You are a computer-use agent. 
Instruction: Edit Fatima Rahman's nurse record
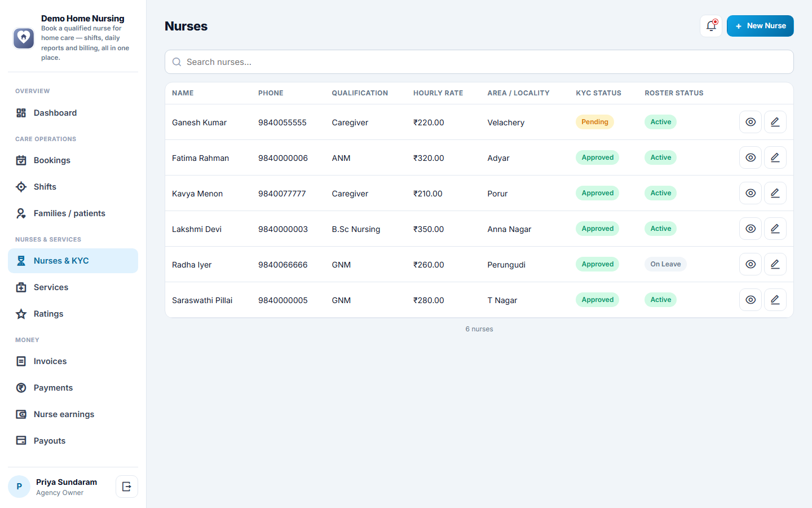[775, 157]
